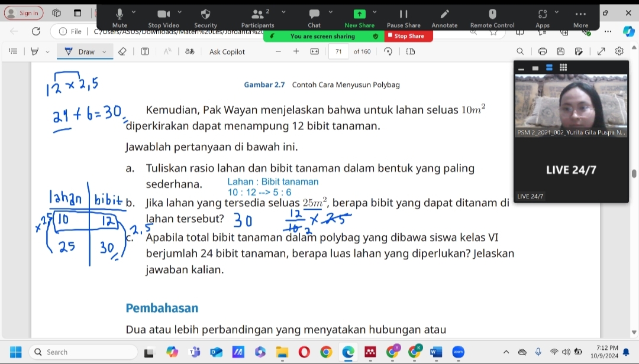
Task: Open Zoom Annotate tools
Action: click(x=444, y=18)
